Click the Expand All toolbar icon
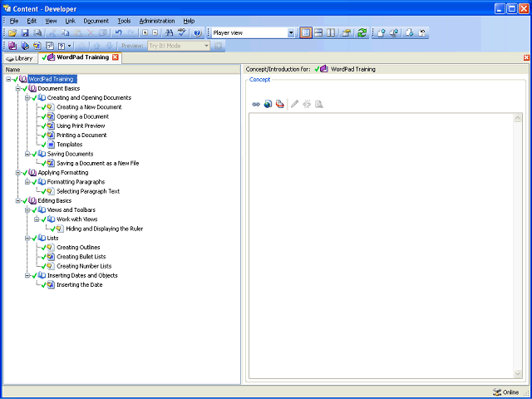Image resolution: width=532 pixels, height=399 pixels. point(145,33)
